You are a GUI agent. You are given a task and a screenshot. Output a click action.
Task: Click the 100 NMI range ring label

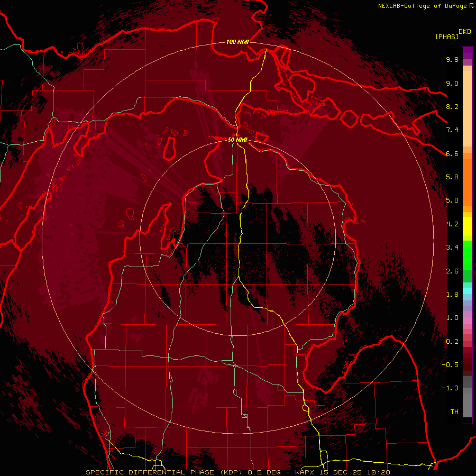pyautogui.click(x=237, y=42)
